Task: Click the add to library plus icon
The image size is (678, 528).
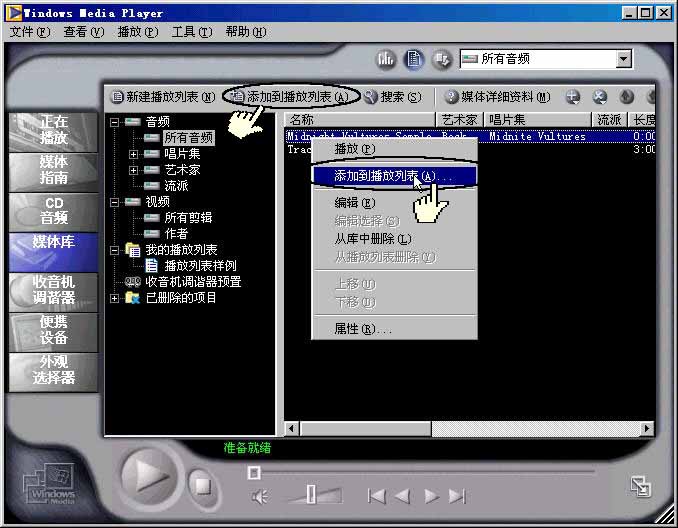Action: [573, 97]
